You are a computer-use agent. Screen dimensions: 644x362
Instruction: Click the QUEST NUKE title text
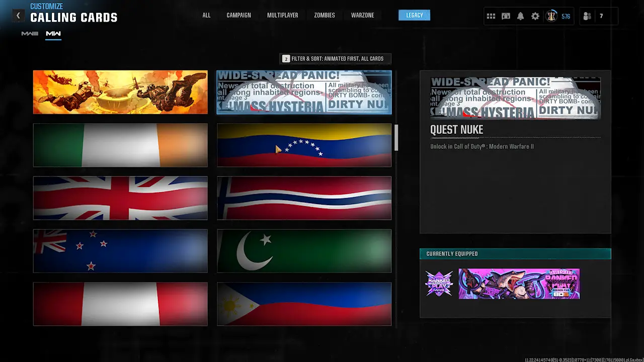[x=457, y=130]
